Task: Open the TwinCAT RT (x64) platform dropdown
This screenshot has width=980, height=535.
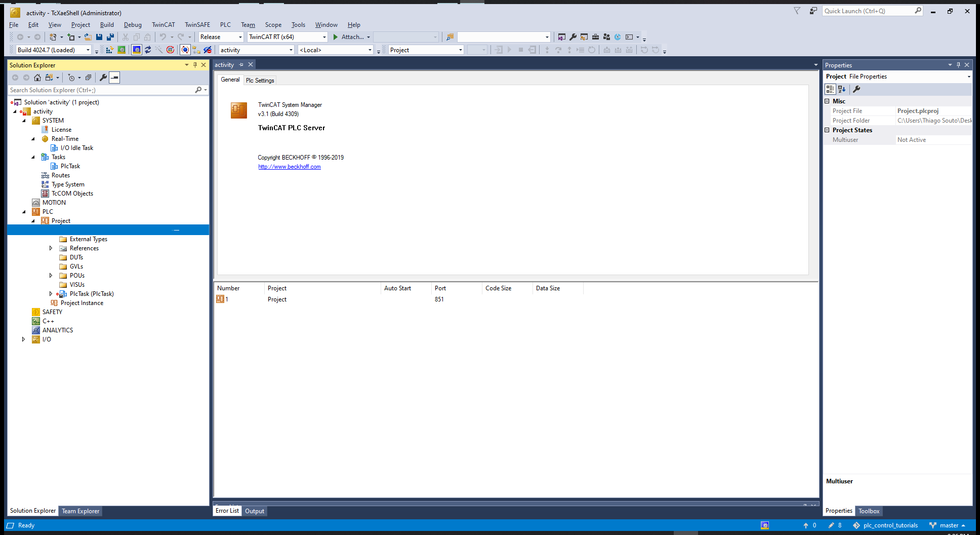Action: click(x=288, y=37)
